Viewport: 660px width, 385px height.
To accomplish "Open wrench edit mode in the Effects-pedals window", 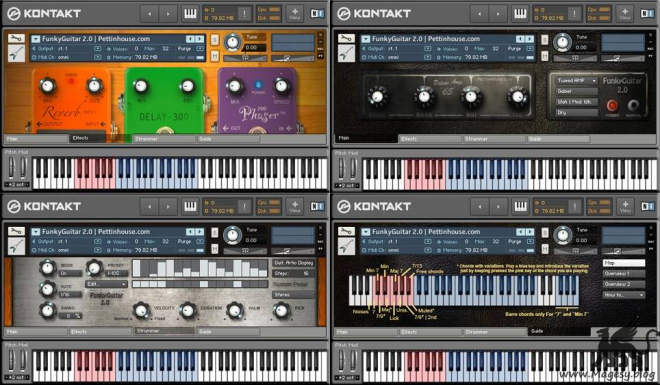I will [x=16, y=39].
